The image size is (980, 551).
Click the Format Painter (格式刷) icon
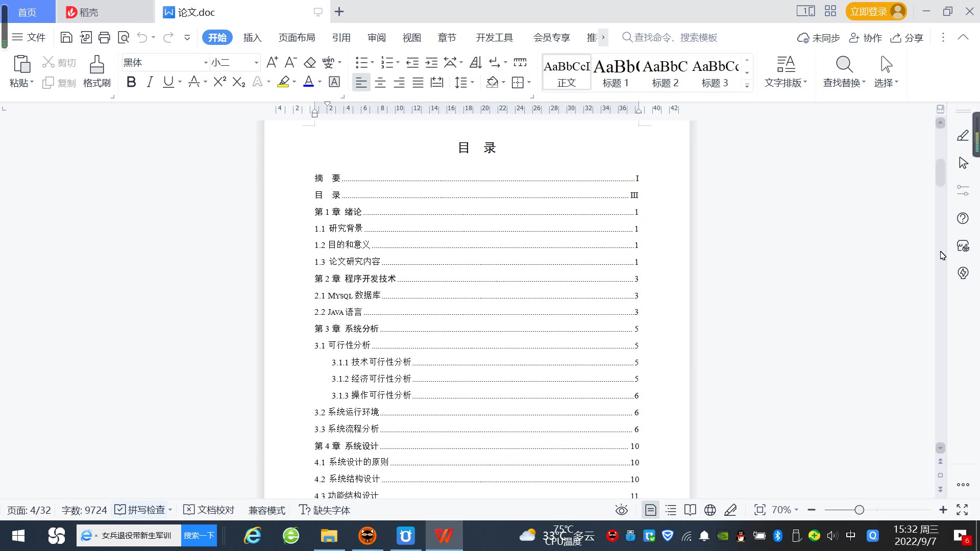[x=96, y=71]
